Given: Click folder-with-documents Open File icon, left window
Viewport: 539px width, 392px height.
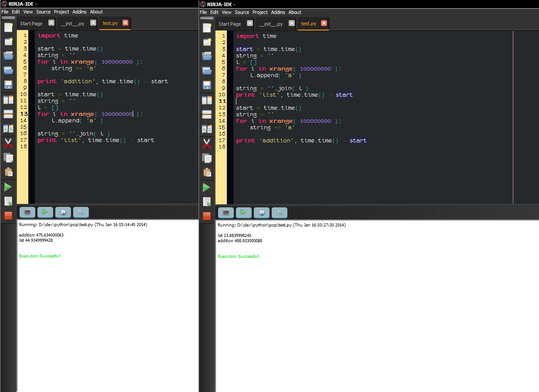Looking at the screenshot, I should tap(9, 56).
